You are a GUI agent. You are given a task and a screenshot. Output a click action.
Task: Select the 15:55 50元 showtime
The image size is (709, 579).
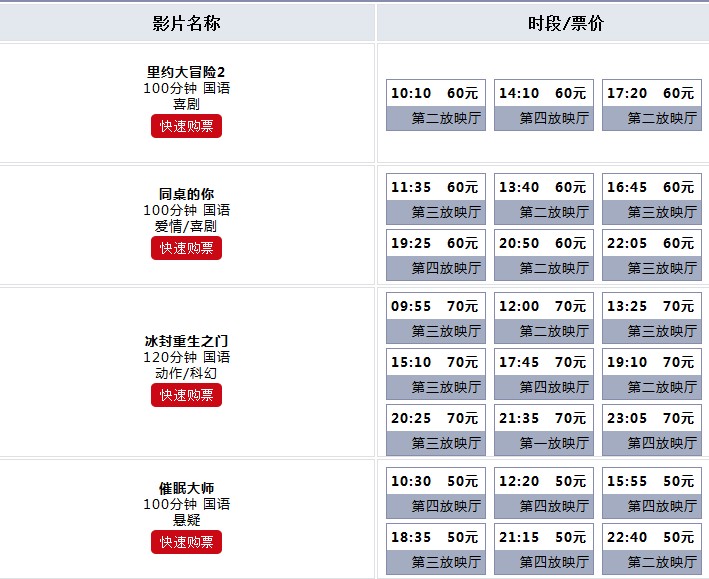coord(652,493)
